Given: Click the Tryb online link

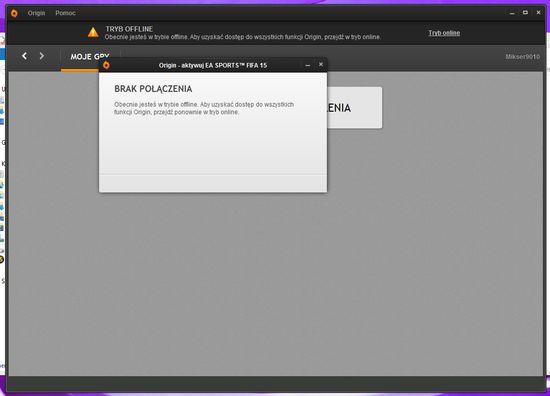Looking at the screenshot, I should coord(444,33).
